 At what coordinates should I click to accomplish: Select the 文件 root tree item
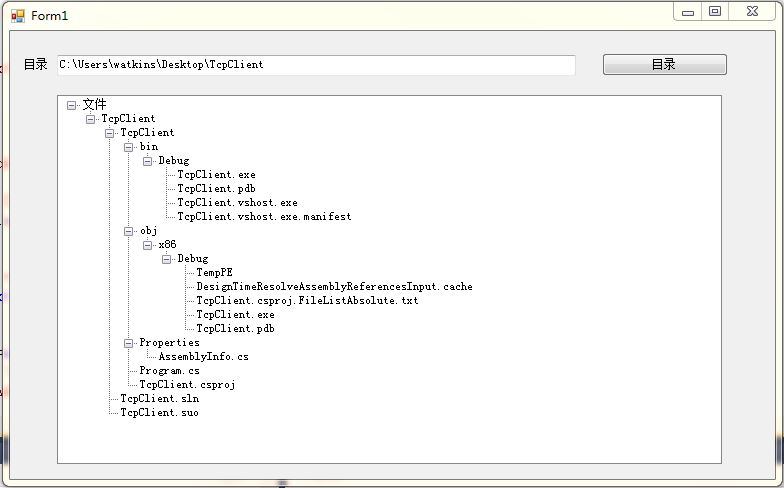click(x=94, y=104)
